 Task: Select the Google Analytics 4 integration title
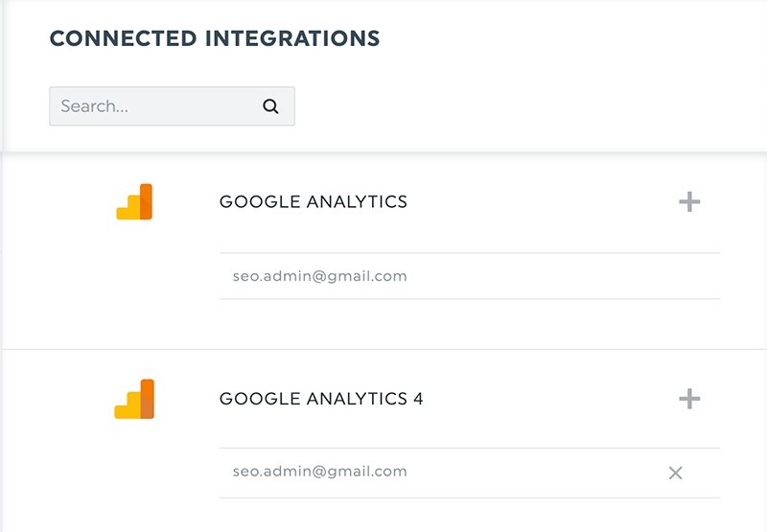click(x=321, y=399)
